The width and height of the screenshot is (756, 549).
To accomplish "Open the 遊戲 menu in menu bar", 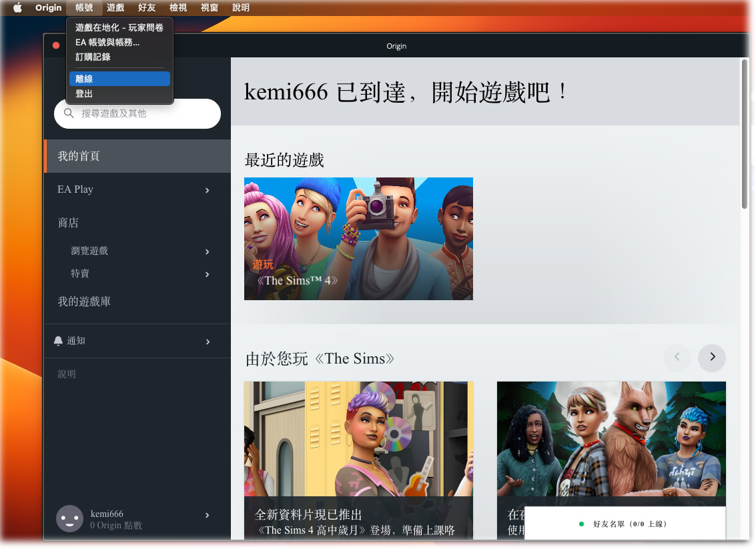I will tap(115, 8).
